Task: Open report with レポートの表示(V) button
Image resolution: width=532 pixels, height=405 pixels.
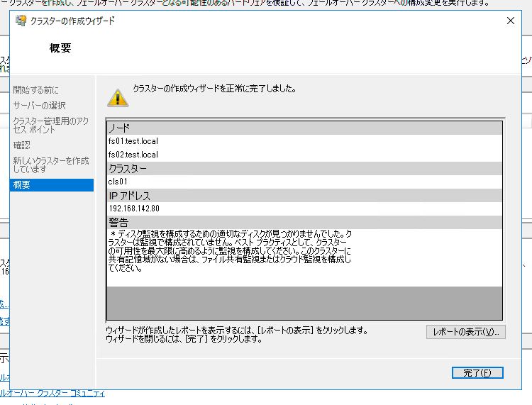Action: point(465,332)
